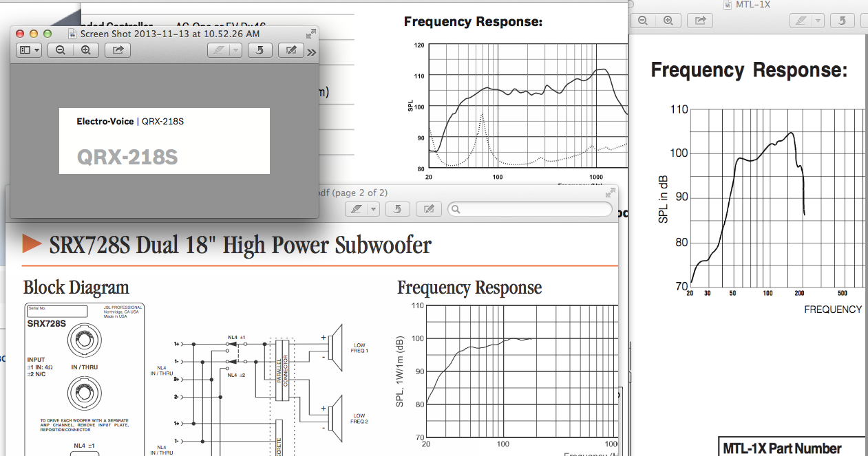Click FREQUENCY axis label in MTL-1X graph

point(833,310)
